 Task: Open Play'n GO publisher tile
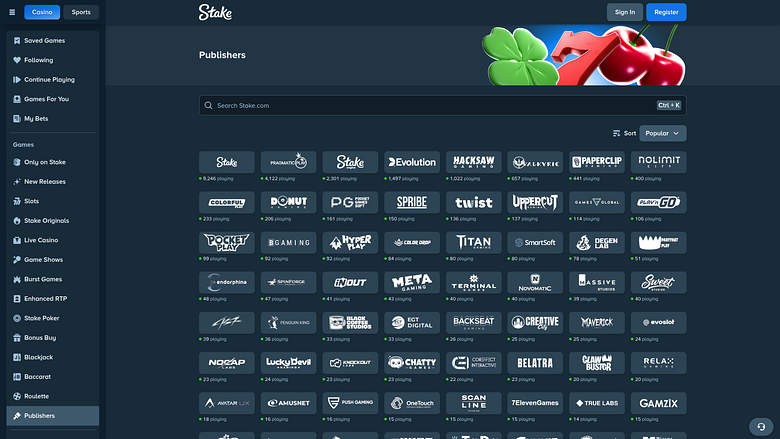(659, 202)
